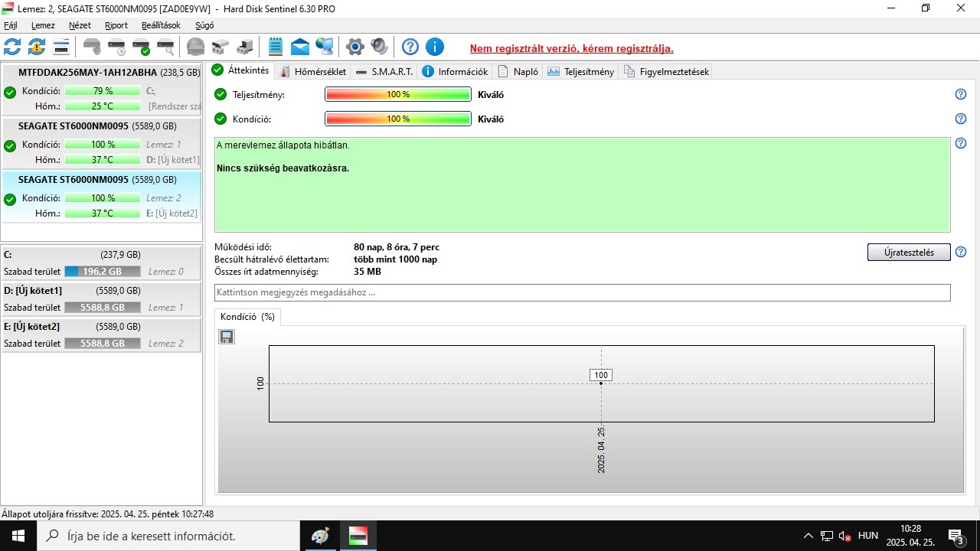The height and width of the screenshot is (551, 980).
Task: Click the comment field to add a note
Action: tap(583, 292)
